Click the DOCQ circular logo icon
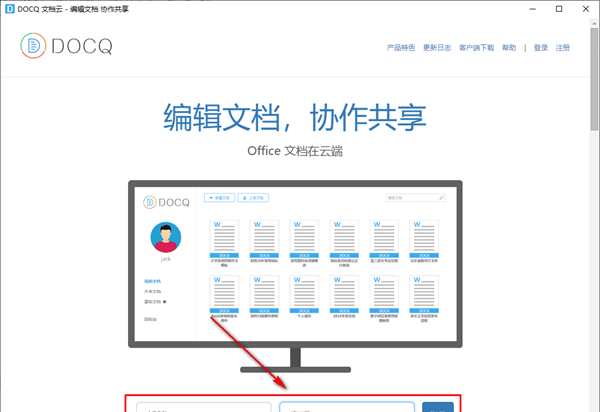600x412 pixels. [x=33, y=46]
